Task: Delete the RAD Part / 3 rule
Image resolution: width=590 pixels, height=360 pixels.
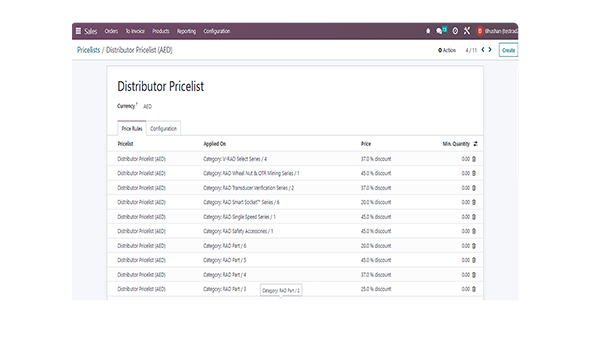Action: [x=474, y=289]
